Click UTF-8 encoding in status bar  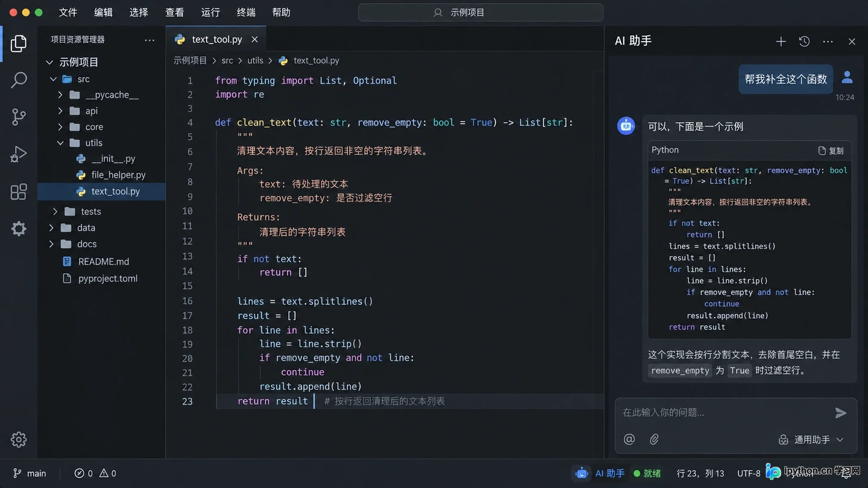(x=749, y=474)
